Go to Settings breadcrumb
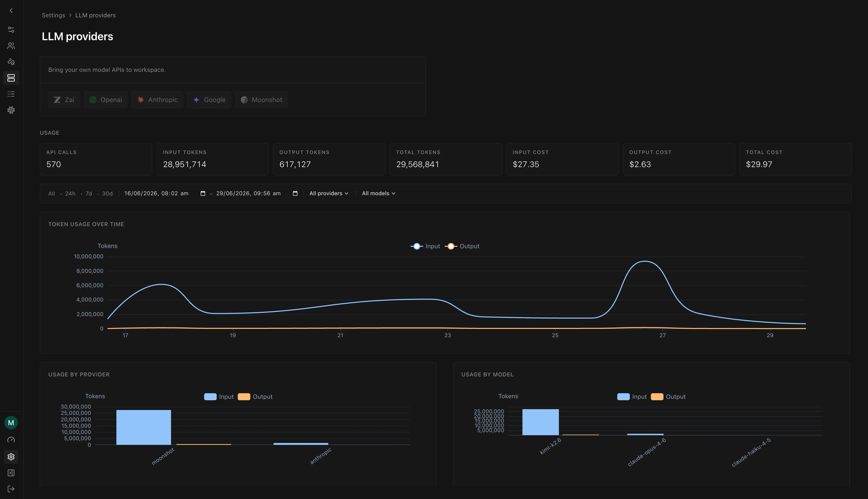This screenshot has width=868, height=499. click(54, 15)
